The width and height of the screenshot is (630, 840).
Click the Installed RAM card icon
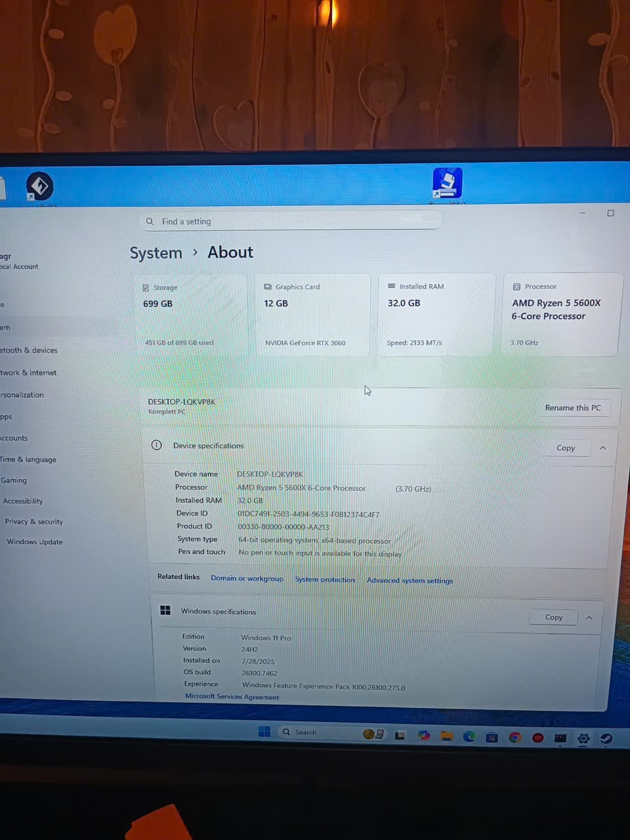point(392,286)
